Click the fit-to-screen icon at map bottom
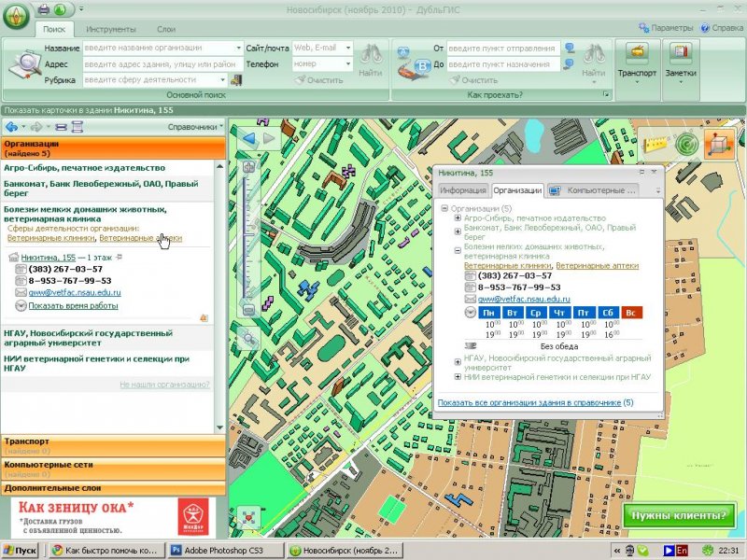Screen dimensions: 747x560 pos(248,518)
